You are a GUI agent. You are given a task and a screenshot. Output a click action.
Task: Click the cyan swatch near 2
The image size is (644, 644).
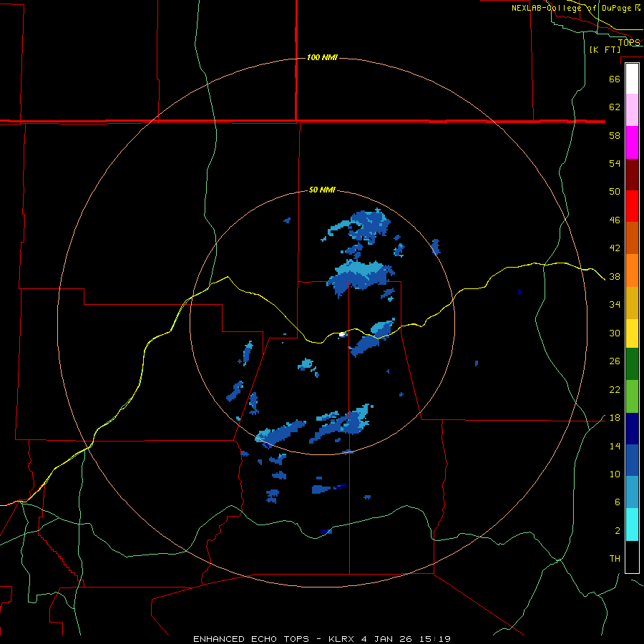point(632,525)
